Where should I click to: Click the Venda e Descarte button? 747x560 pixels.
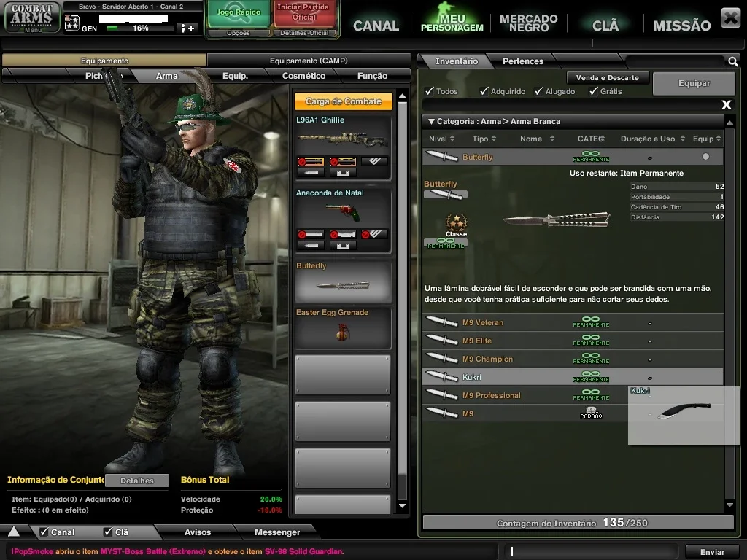point(607,77)
